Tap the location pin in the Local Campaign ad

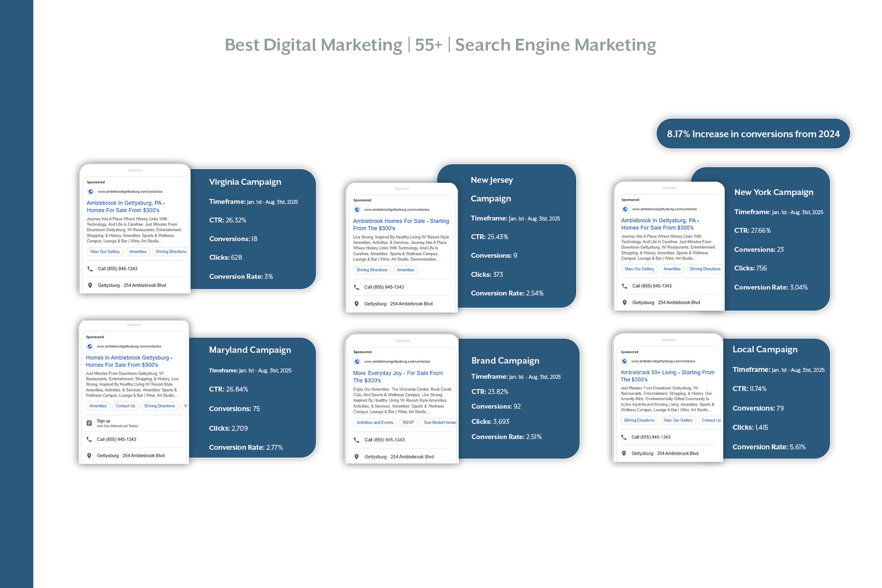624,454
